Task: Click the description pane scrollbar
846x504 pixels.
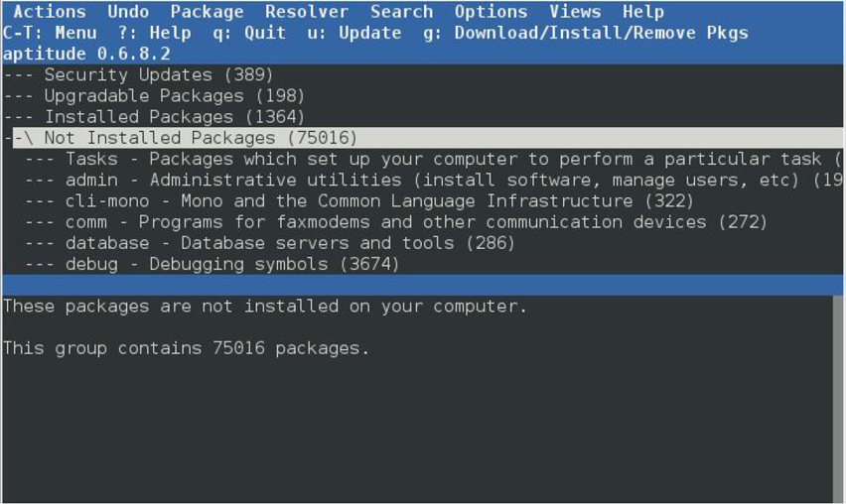Action: (839, 397)
